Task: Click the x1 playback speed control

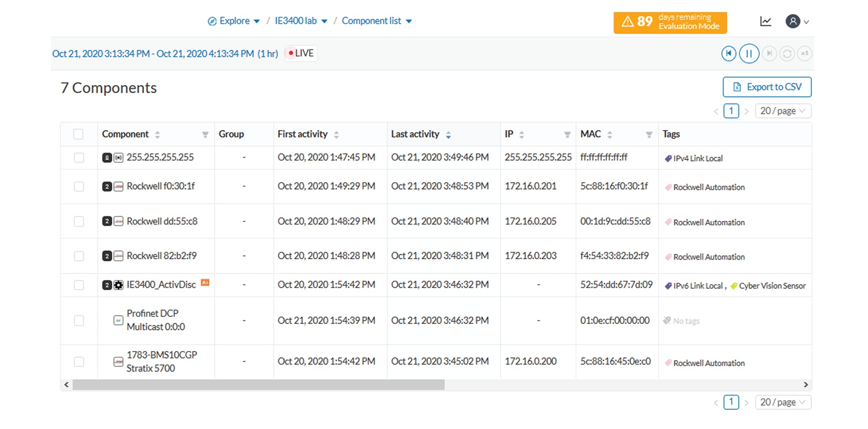Action: (x=804, y=53)
